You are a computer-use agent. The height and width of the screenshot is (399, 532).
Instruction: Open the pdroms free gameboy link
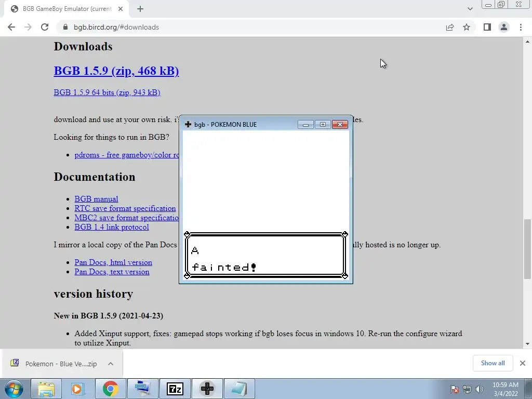(127, 155)
